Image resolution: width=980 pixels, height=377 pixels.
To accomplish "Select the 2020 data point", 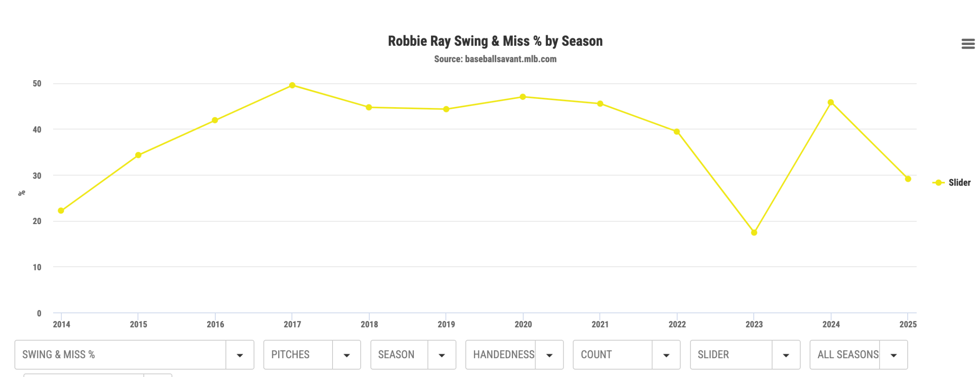I will click(523, 97).
